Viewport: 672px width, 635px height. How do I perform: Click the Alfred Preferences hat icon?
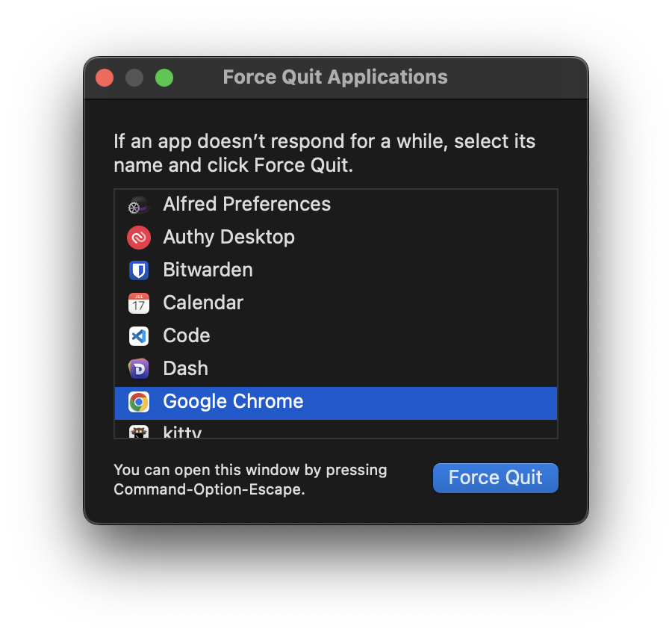tap(138, 205)
